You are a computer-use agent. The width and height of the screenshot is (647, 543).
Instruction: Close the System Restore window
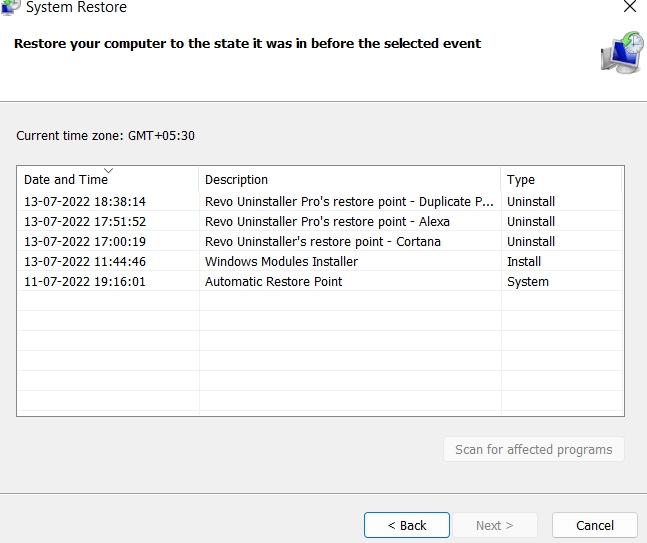629,7
